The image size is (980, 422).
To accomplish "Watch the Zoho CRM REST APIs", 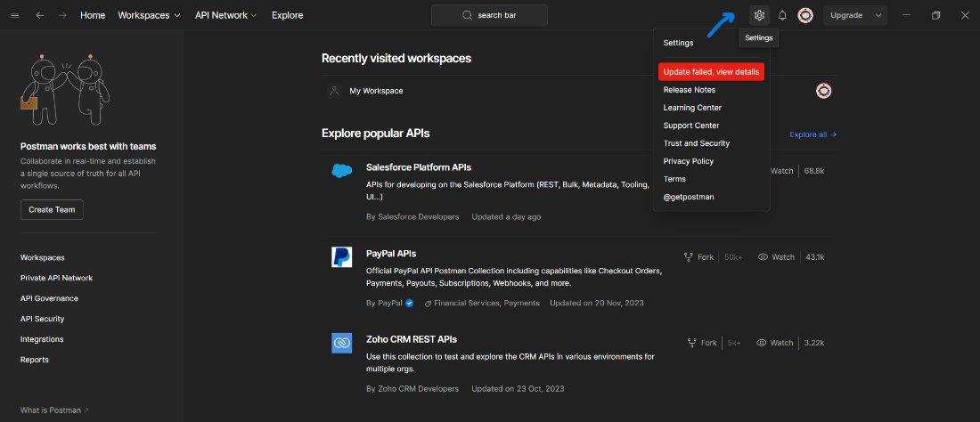I will (x=774, y=343).
